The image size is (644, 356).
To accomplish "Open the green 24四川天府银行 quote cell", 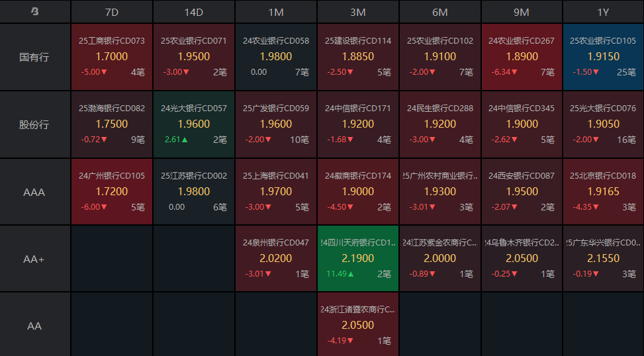I will click(x=358, y=259).
